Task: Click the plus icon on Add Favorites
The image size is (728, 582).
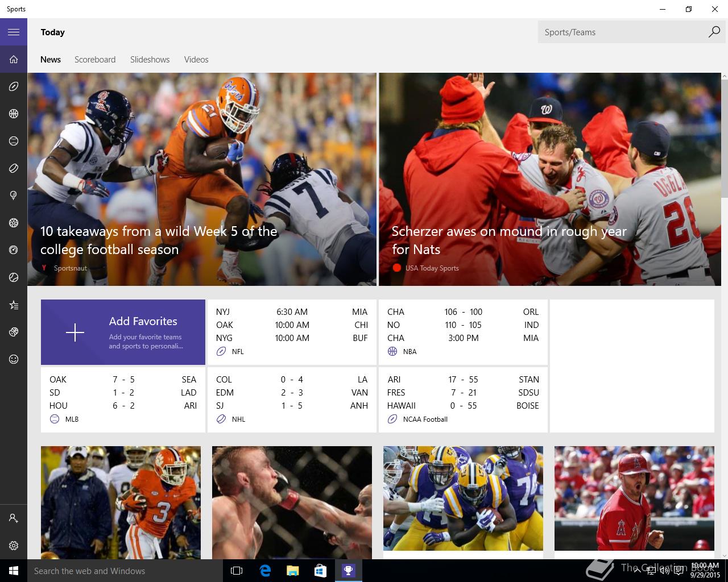Action: [75, 332]
